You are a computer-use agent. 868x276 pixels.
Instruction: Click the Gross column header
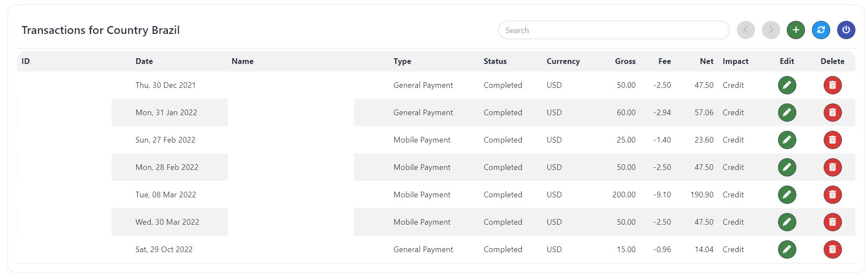click(625, 61)
